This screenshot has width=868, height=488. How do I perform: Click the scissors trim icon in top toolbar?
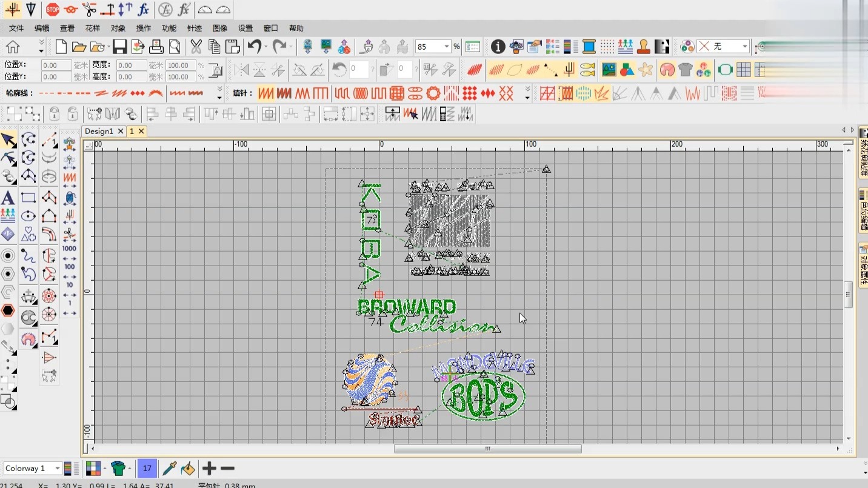tap(89, 9)
